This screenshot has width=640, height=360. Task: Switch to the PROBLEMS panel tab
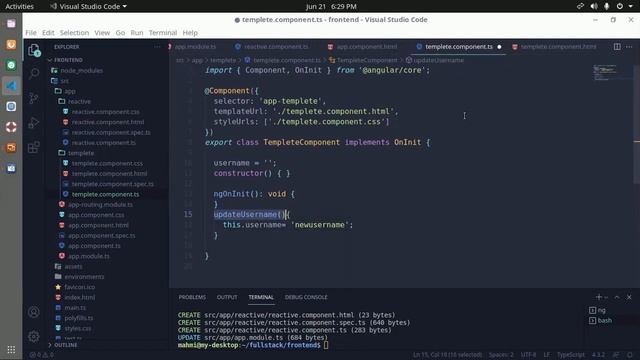(192, 297)
